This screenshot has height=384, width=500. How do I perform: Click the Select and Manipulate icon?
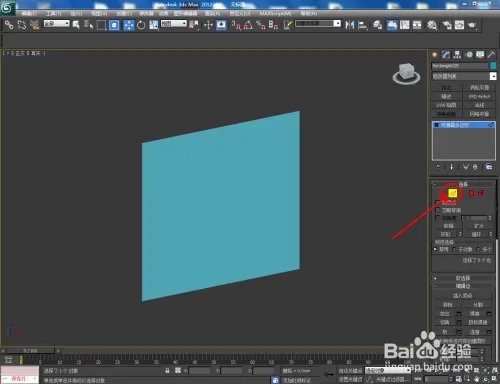(208, 25)
